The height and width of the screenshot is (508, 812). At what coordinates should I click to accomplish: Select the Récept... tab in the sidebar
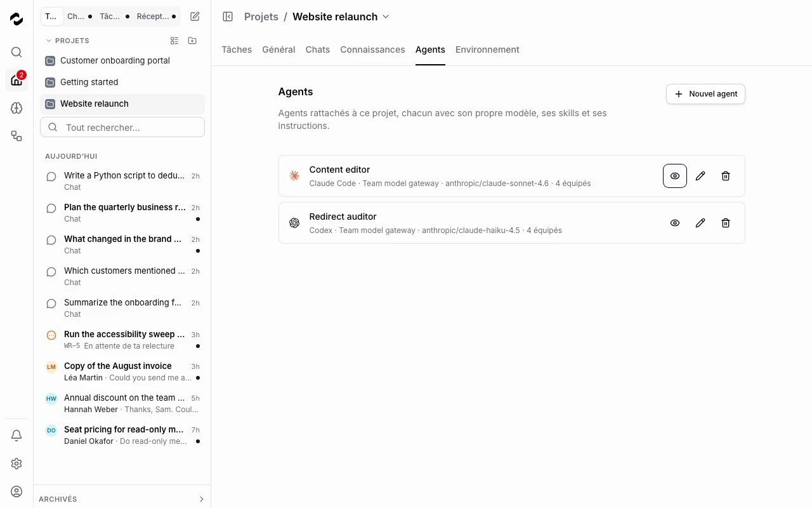tap(156, 17)
